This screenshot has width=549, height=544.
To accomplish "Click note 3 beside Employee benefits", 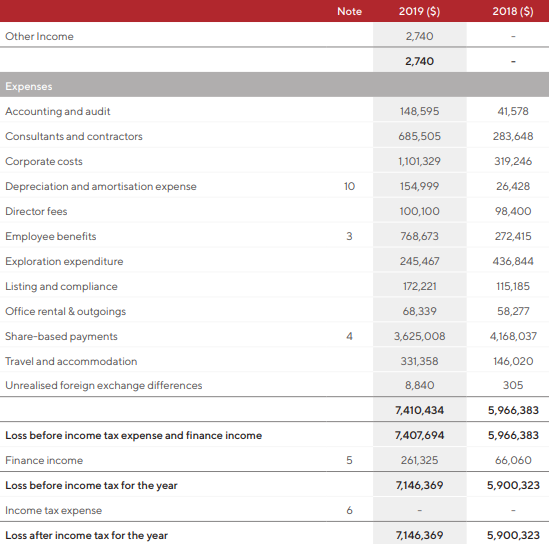I will pyautogui.click(x=349, y=236).
